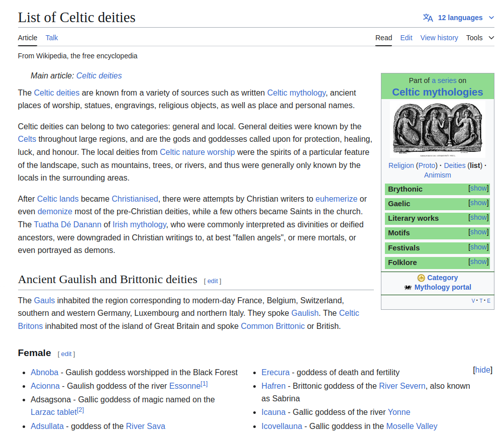Open the language selector icon
Image resolution: width=504 pixels, height=435 pixels.
428,18
